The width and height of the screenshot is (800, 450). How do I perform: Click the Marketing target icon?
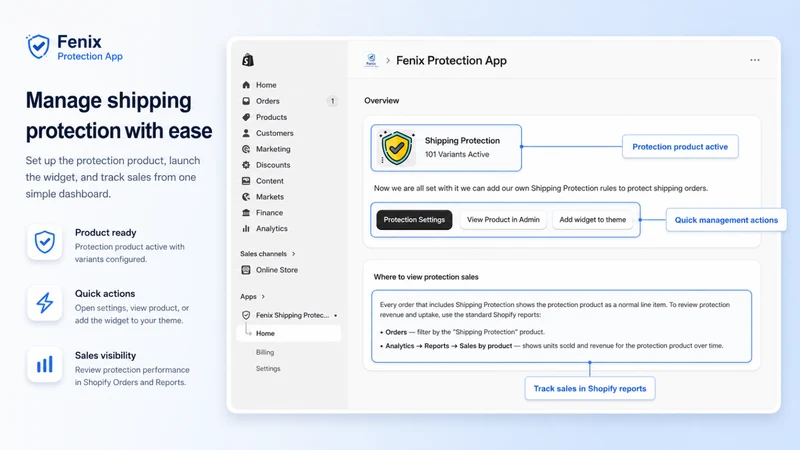(x=246, y=149)
